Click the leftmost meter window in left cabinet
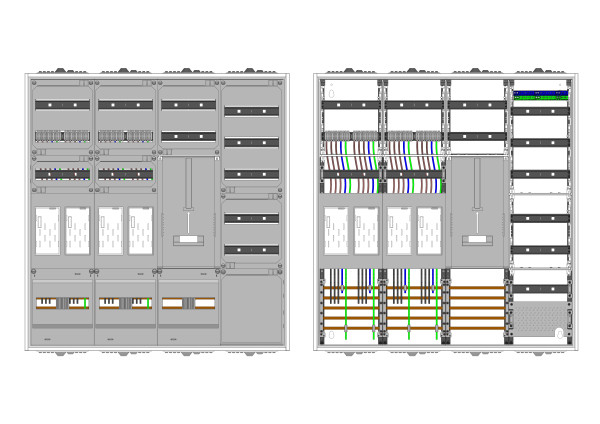Viewport: 600px width, 424px height. (x=47, y=231)
